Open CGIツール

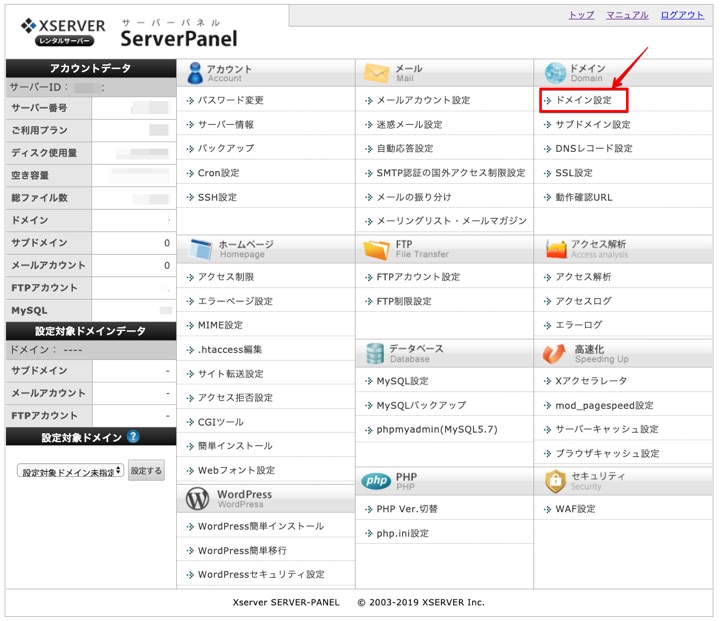(x=220, y=422)
